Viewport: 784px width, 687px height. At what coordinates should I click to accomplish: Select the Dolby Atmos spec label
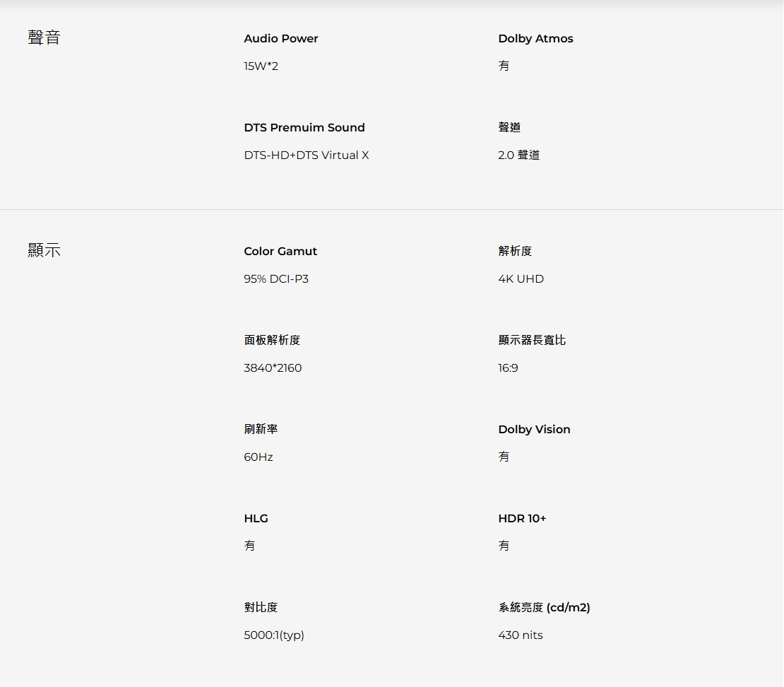click(x=535, y=39)
